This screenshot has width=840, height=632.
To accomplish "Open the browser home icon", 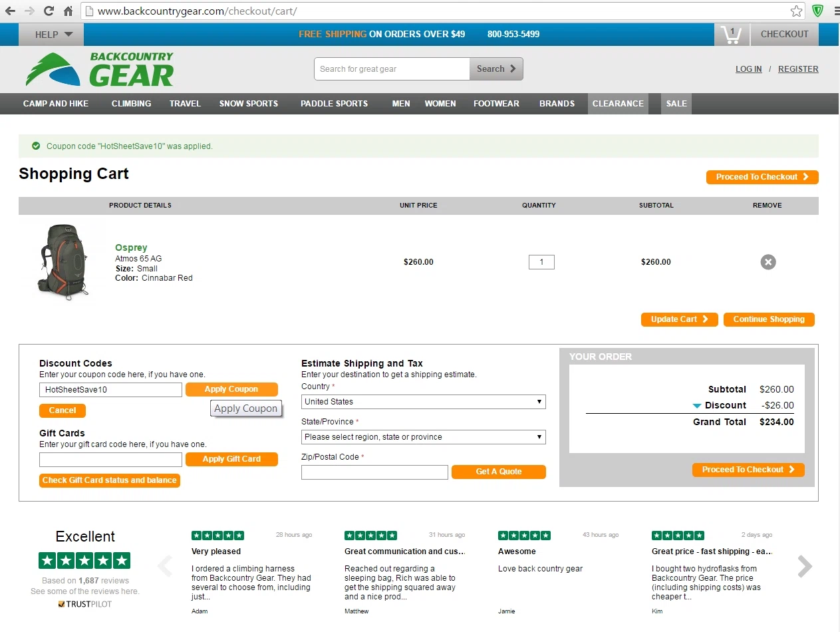I will tap(68, 11).
